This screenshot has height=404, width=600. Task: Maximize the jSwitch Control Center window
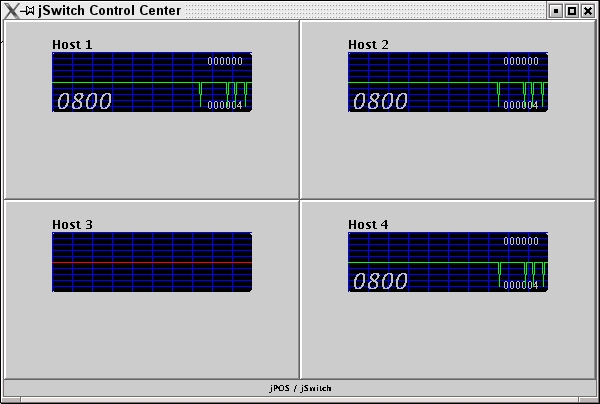tap(572, 11)
